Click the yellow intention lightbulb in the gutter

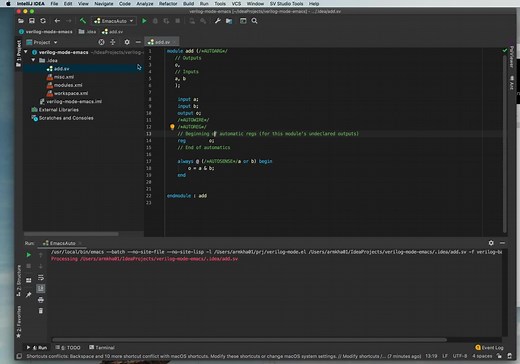(172, 127)
